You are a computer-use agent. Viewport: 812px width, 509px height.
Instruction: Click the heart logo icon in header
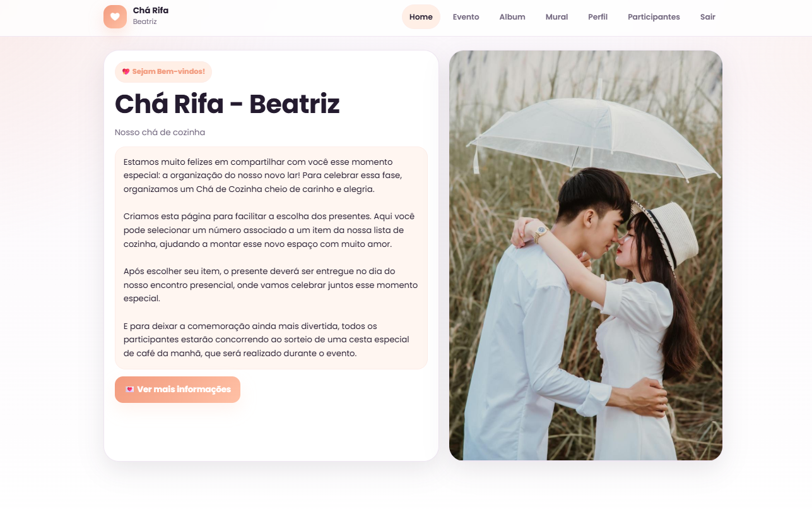click(115, 16)
